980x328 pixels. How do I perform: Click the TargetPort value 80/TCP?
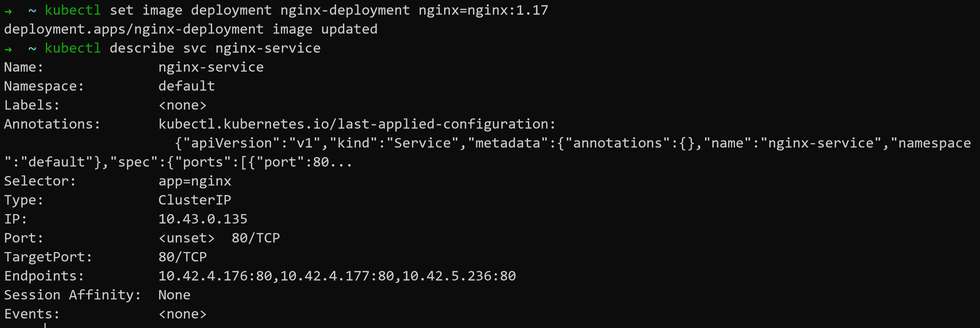[182, 257]
